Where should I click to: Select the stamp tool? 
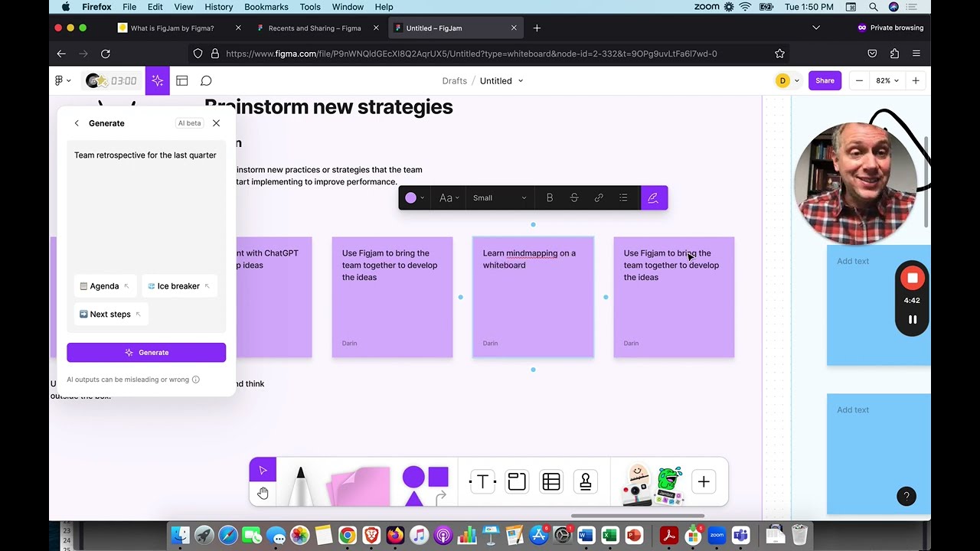[586, 481]
